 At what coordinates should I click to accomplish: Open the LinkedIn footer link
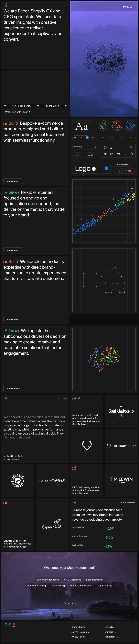click(111, 627)
